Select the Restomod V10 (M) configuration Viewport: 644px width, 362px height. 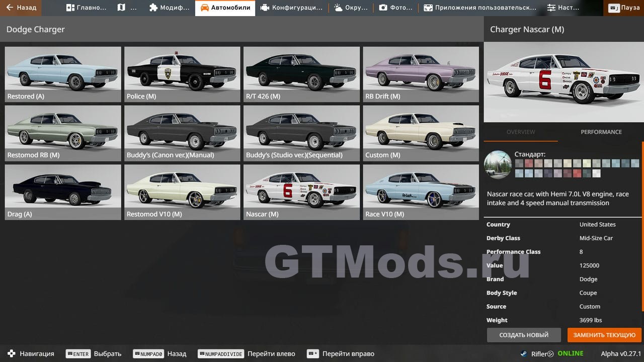(182, 192)
